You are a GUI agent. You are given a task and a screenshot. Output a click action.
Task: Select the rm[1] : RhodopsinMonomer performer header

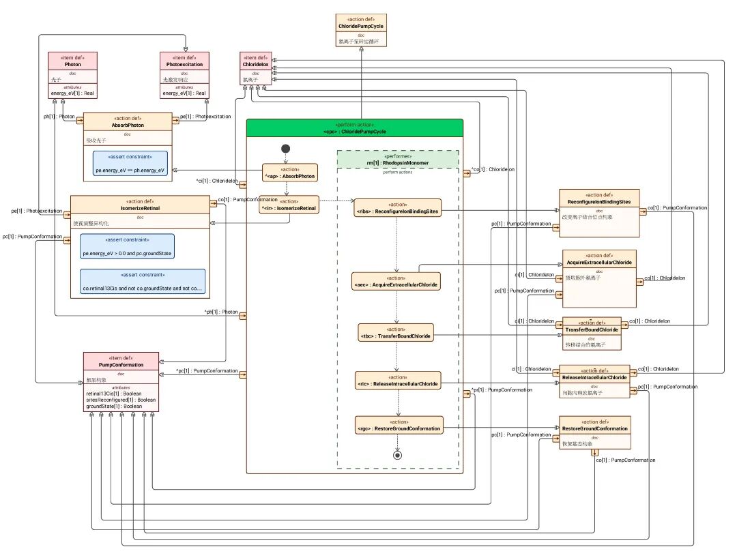(398, 160)
